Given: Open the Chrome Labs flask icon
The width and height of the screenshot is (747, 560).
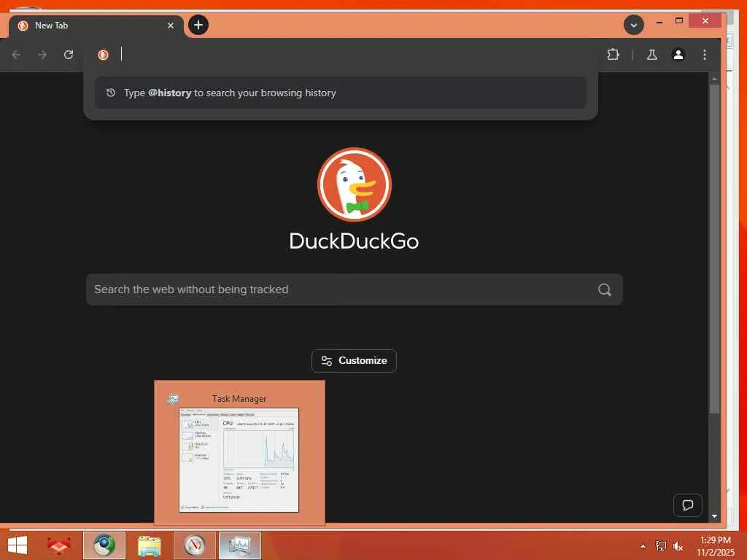Looking at the screenshot, I should pyautogui.click(x=651, y=55).
